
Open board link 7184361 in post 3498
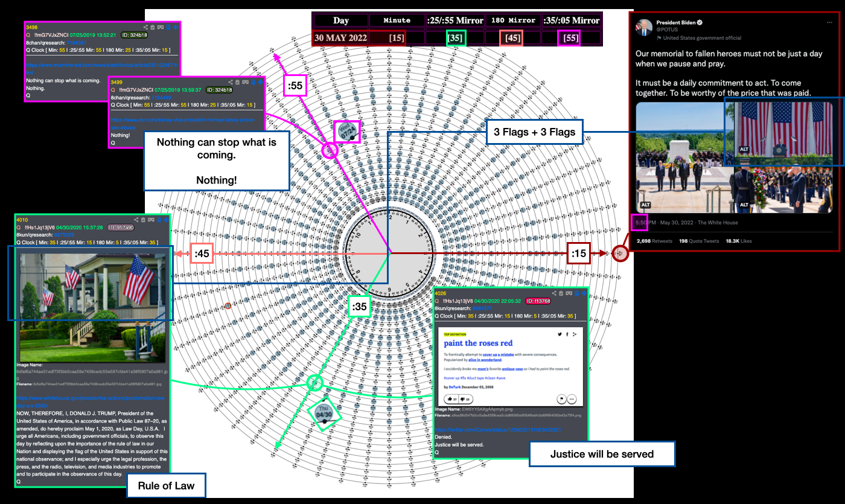tap(77, 43)
